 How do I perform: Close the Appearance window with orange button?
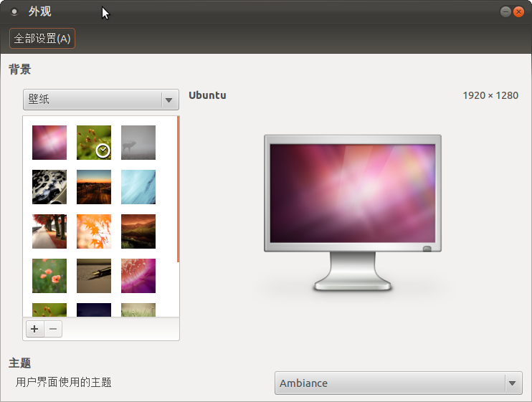(x=518, y=12)
